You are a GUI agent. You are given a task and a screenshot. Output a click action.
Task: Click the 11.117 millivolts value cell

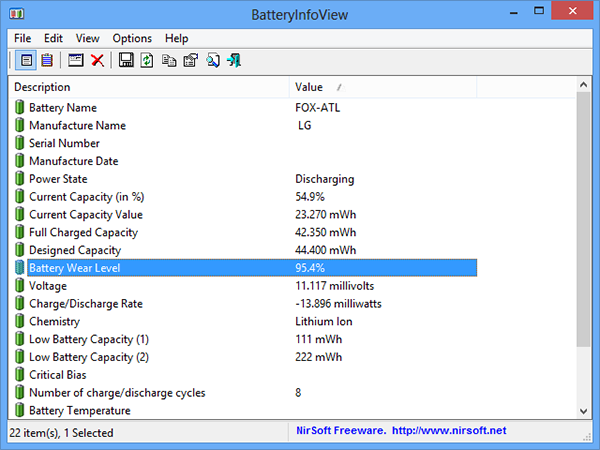(334, 286)
